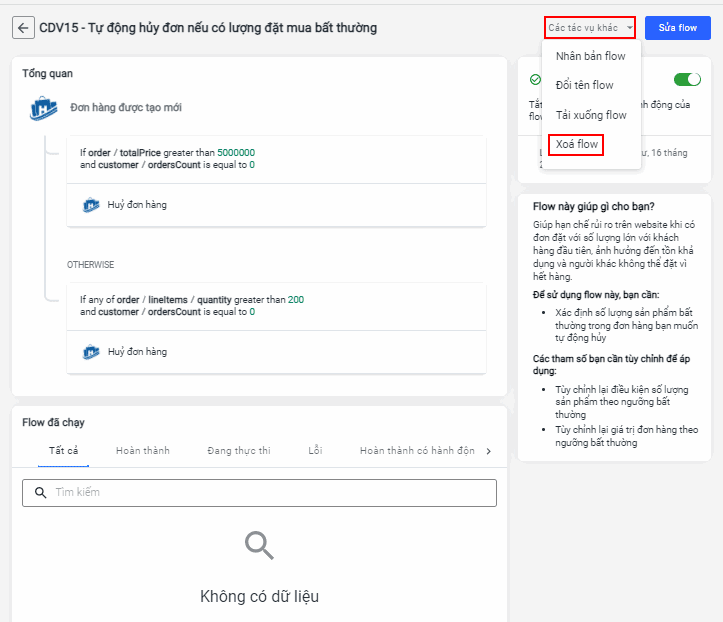Select Xoá flow from the menu

576,145
